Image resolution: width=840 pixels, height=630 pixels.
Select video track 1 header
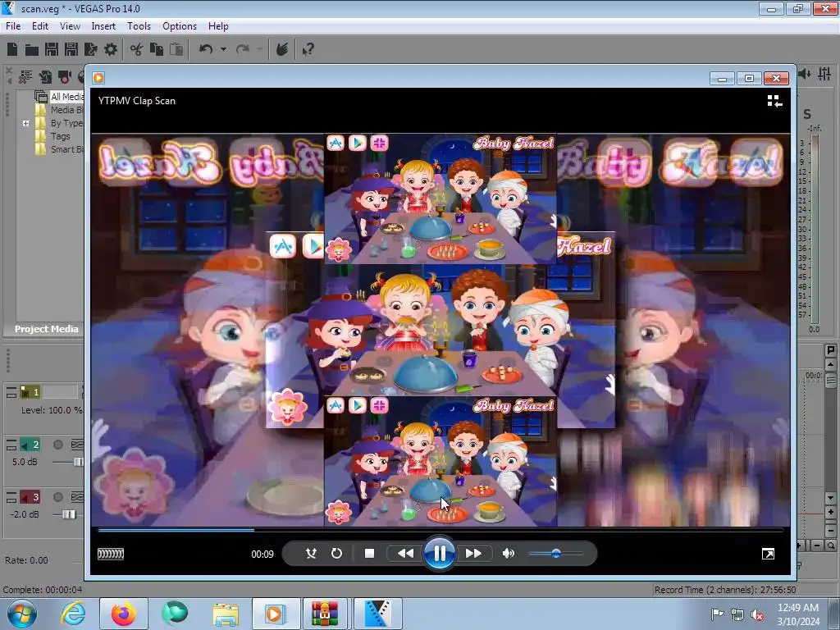tap(30, 392)
